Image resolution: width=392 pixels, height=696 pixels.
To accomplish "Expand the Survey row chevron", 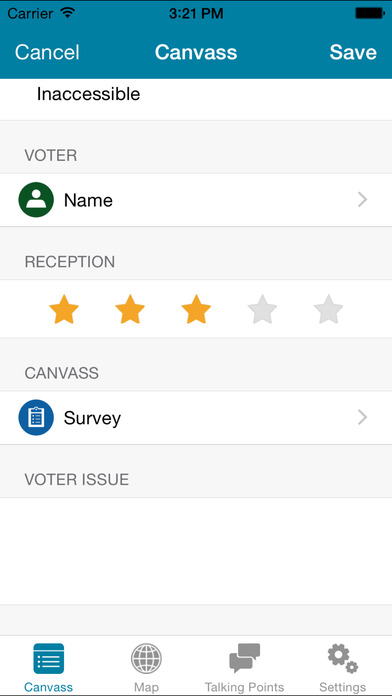I will (x=363, y=418).
